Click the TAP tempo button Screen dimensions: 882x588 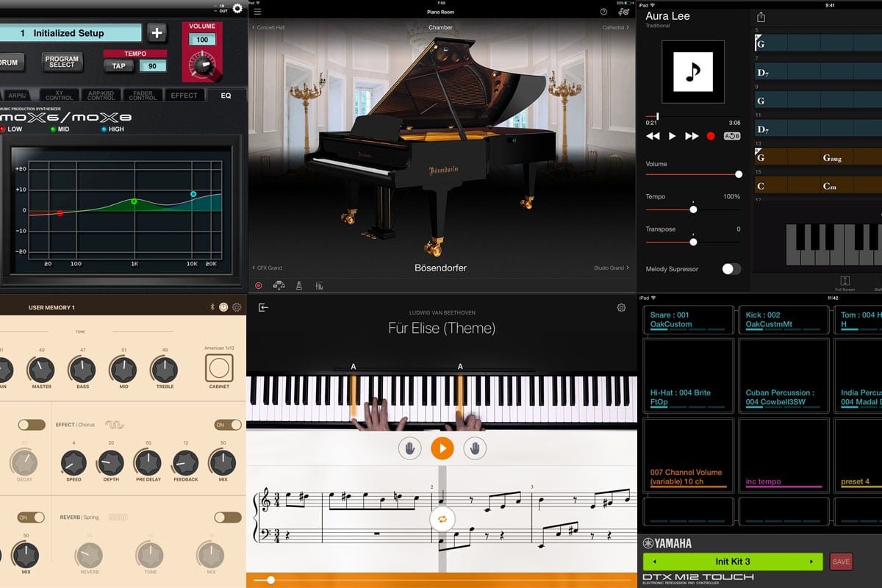118,66
